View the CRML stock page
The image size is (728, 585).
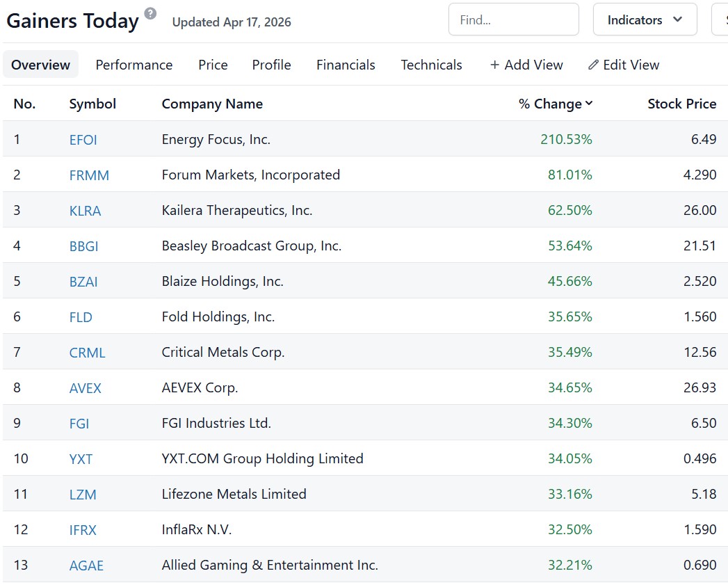coord(87,353)
